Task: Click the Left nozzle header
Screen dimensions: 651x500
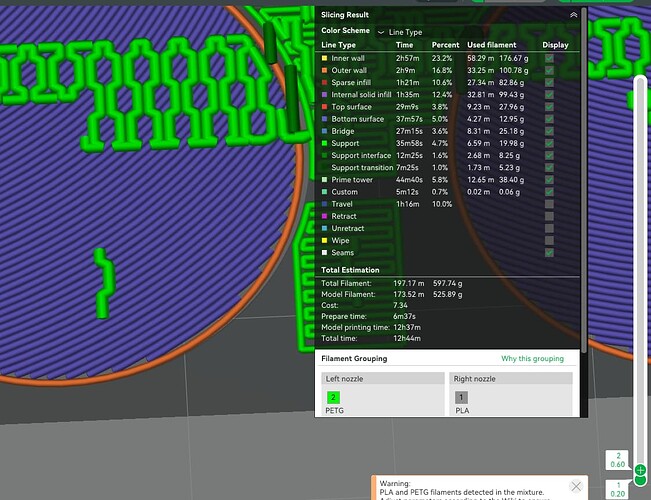Action: coord(383,379)
